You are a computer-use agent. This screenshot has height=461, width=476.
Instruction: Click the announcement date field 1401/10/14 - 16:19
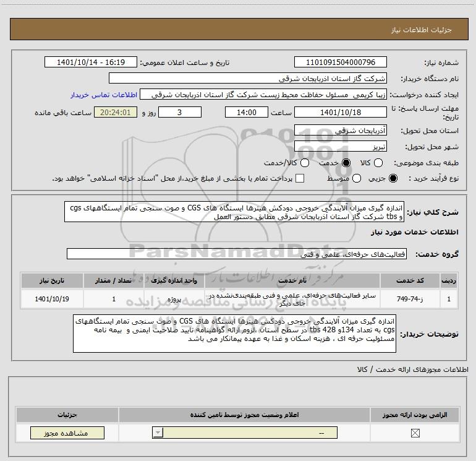pos(91,62)
